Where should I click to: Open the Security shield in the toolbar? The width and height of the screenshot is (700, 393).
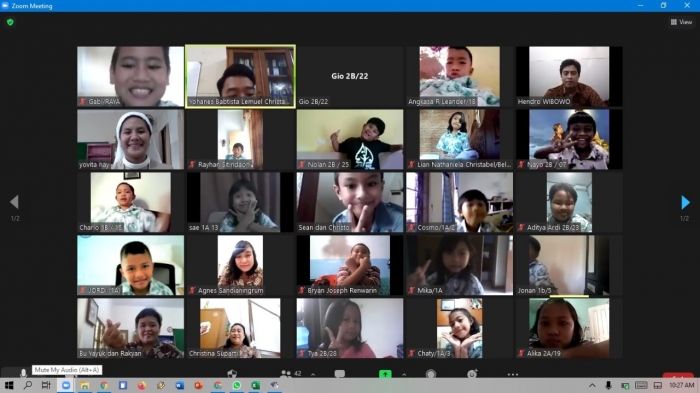coord(232,374)
